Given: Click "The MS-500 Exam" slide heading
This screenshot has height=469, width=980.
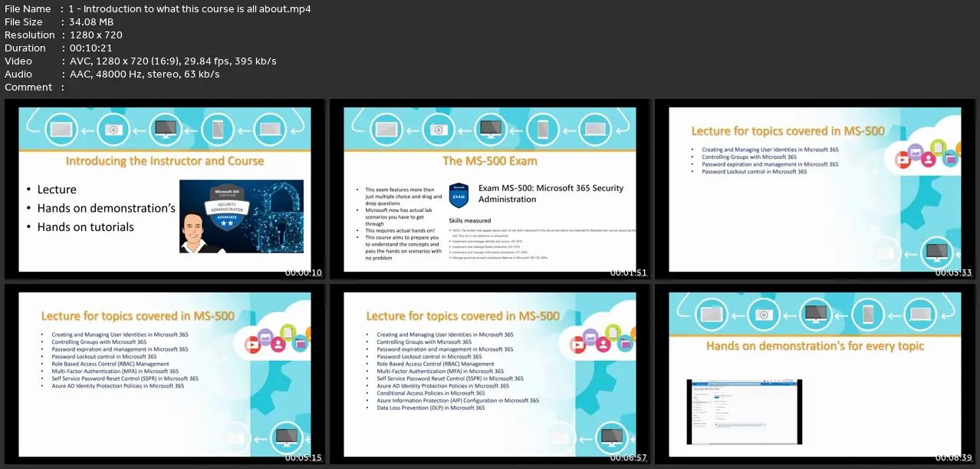Looking at the screenshot, I should coord(490,161).
